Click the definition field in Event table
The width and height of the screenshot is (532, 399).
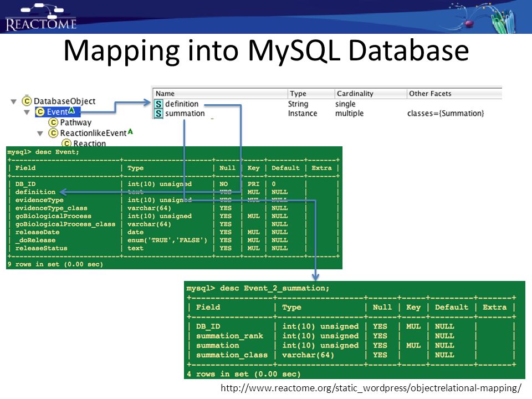click(x=35, y=192)
